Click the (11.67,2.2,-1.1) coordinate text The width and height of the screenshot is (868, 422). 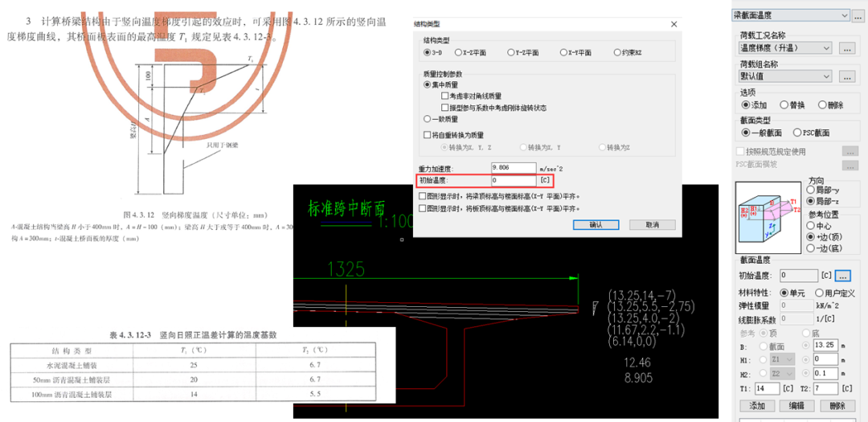[x=646, y=330]
